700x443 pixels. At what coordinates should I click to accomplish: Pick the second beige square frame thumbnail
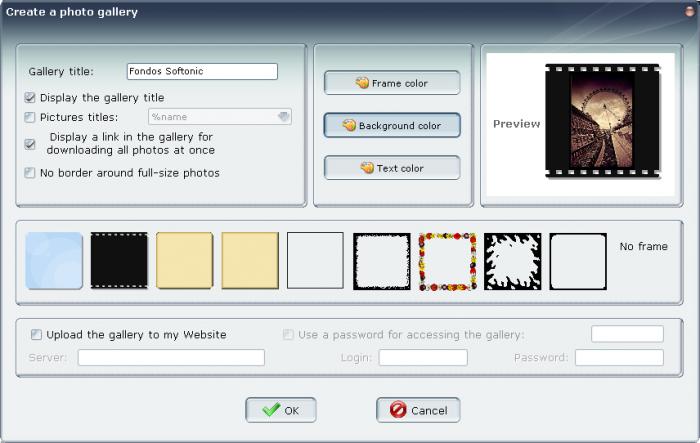(x=250, y=261)
